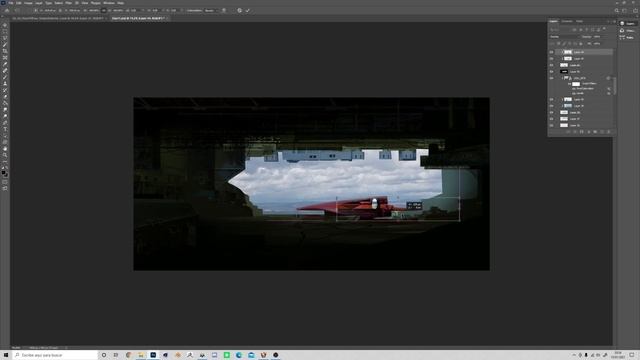This screenshot has height=360, width=640.
Task: Create new adjustment layer icon
Action: pyautogui.click(x=589, y=132)
